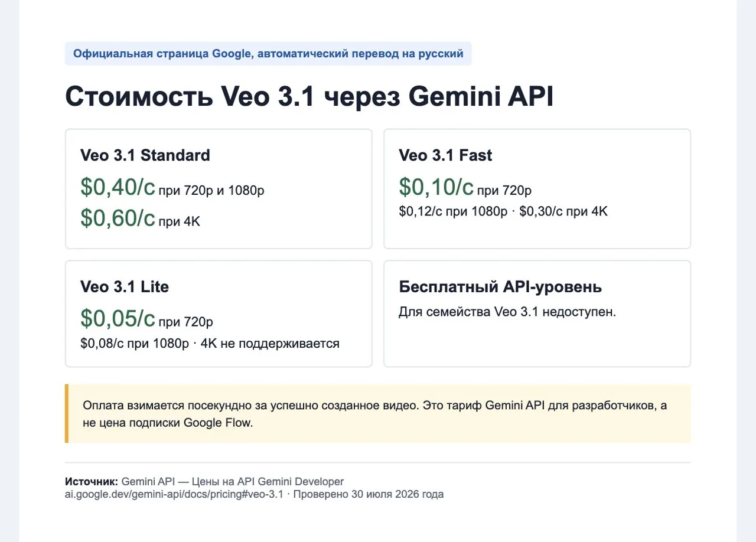
Task: Select the "Veo 3.1 Standard" card title
Action: pos(145,155)
